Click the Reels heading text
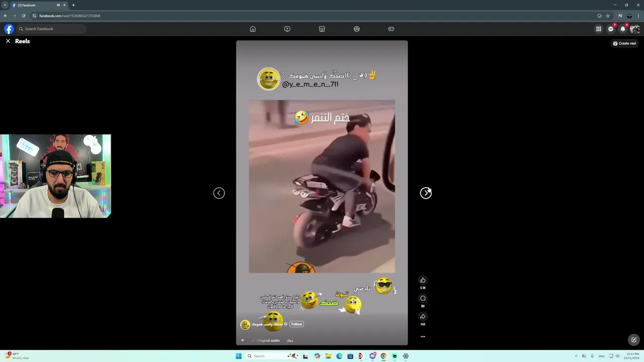The height and width of the screenshot is (362, 644). [22, 41]
